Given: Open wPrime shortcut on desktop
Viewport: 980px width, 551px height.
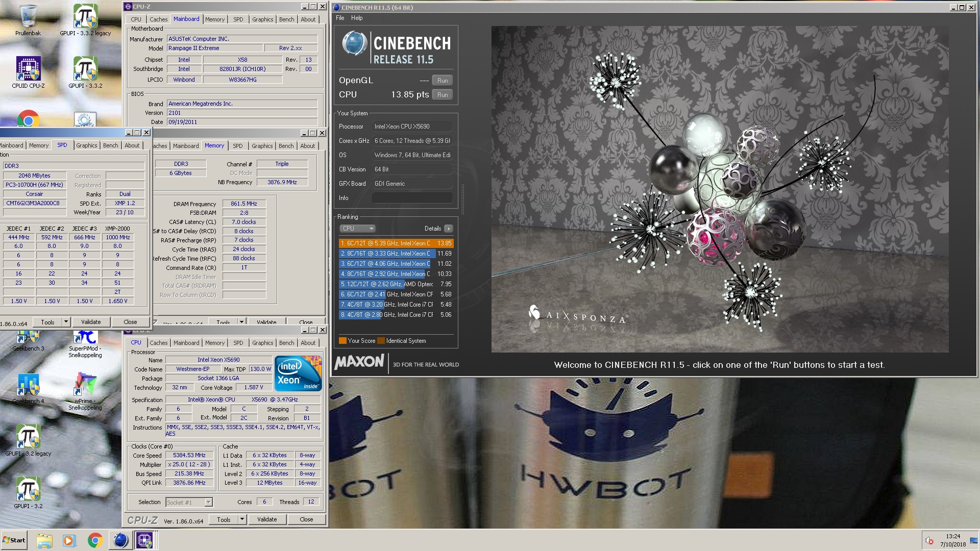Looking at the screenshot, I should 85,391.
